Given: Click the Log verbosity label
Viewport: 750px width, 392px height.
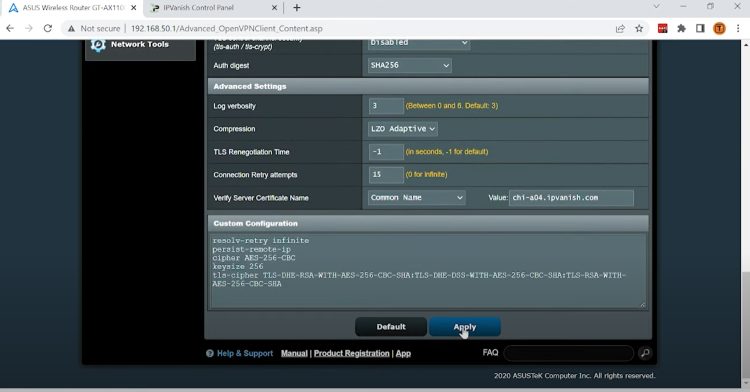Looking at the screenshot, I should coord(234,106).
